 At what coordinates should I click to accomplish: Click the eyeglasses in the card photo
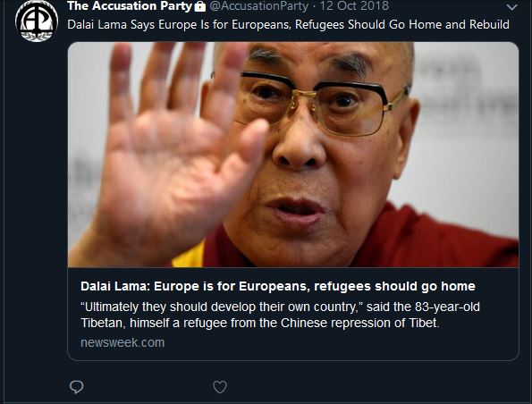click(x=319, y=102)
